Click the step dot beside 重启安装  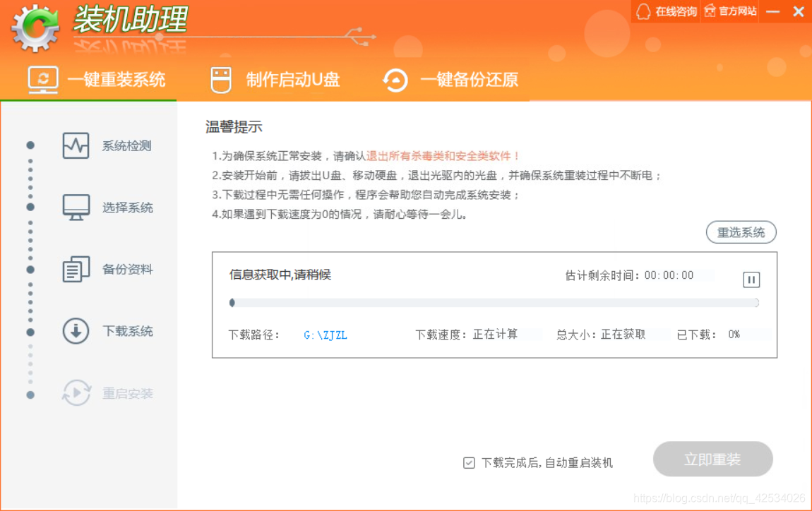30,395
